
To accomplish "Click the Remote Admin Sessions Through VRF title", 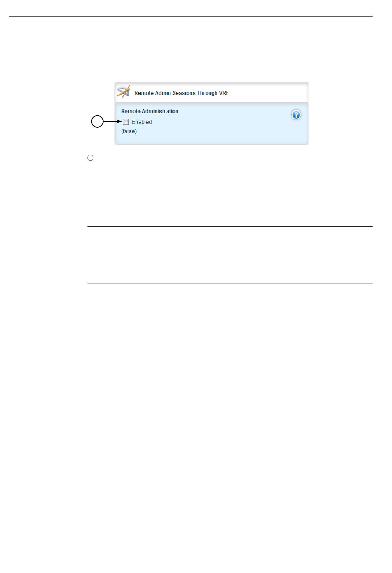I will click(182, 93).
